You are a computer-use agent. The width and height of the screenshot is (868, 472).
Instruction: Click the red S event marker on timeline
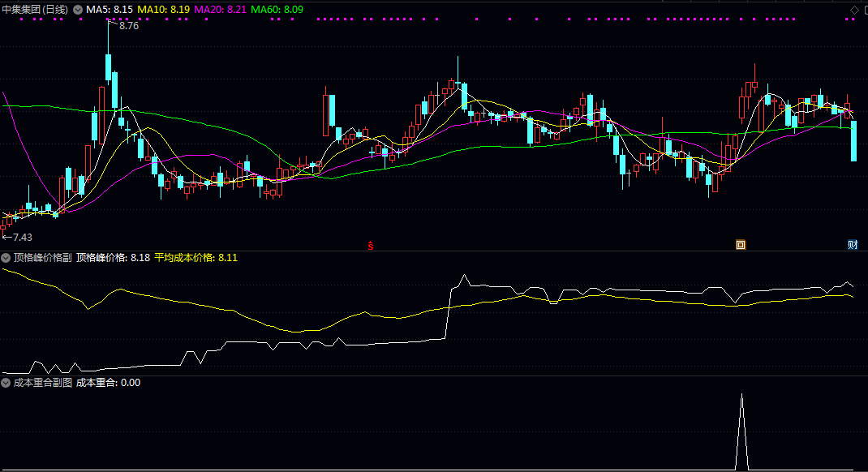point(371,244)
